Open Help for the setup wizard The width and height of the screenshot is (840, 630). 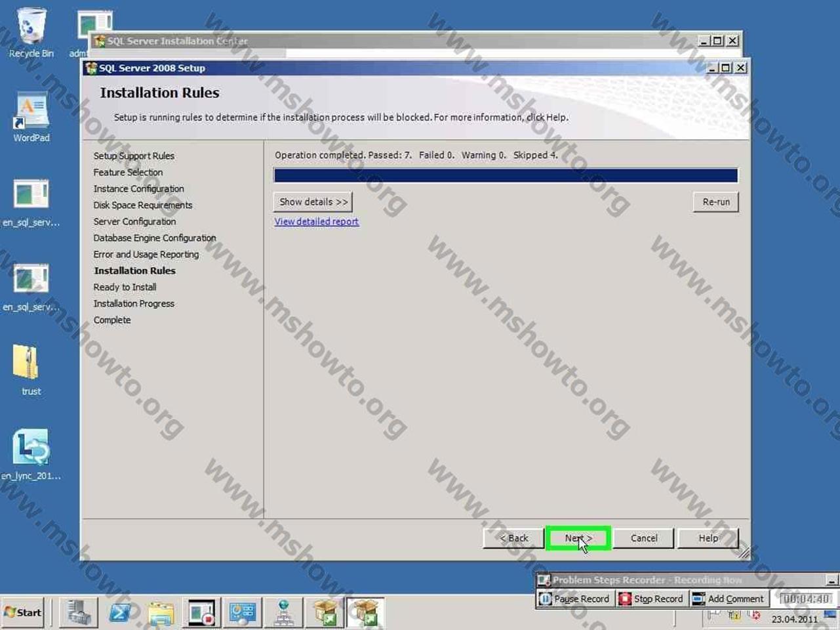click(708, 538)
